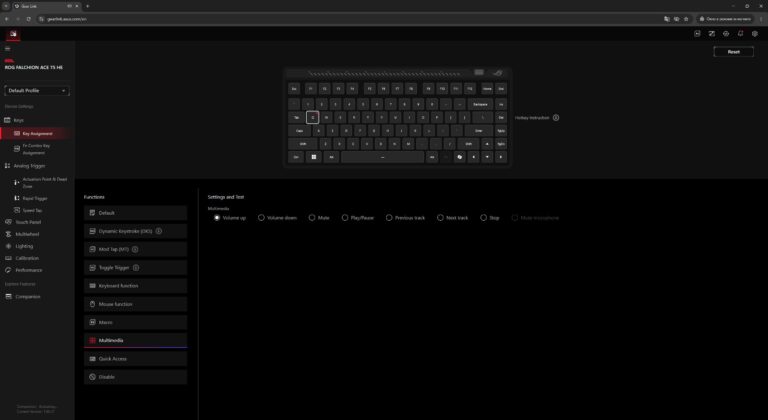This screenshot has width=768, height=420.
Task: Show info for Toggle Trigger
Action: coord(136,268)
